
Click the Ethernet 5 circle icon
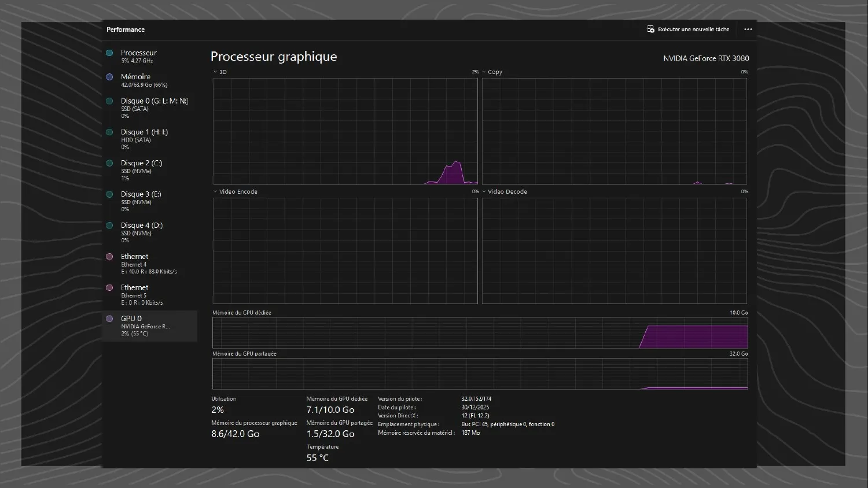tap(109, 288)
